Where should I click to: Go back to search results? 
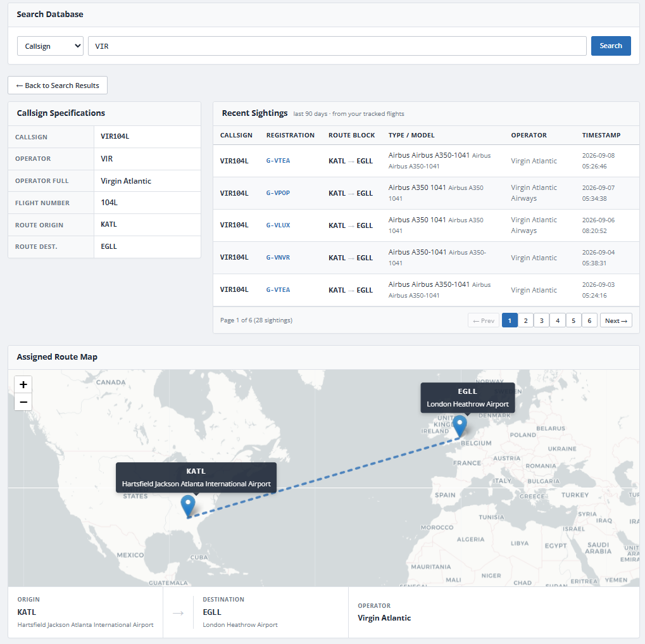click(58, 85)
